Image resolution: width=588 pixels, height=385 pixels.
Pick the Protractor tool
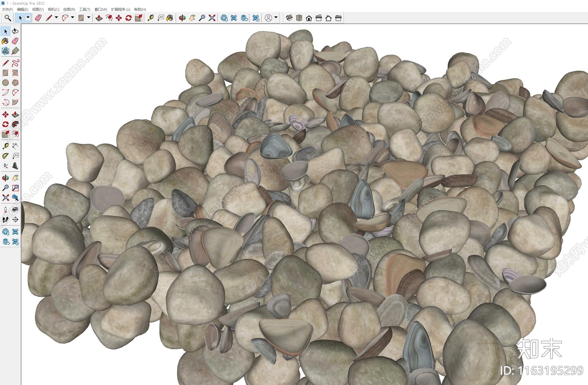point(6,156)
